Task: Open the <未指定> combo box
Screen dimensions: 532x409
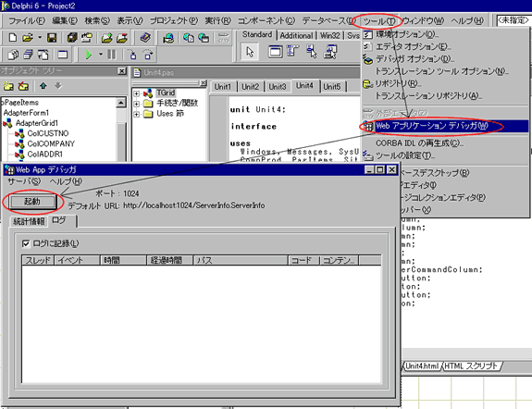Action: pos(513,20)
